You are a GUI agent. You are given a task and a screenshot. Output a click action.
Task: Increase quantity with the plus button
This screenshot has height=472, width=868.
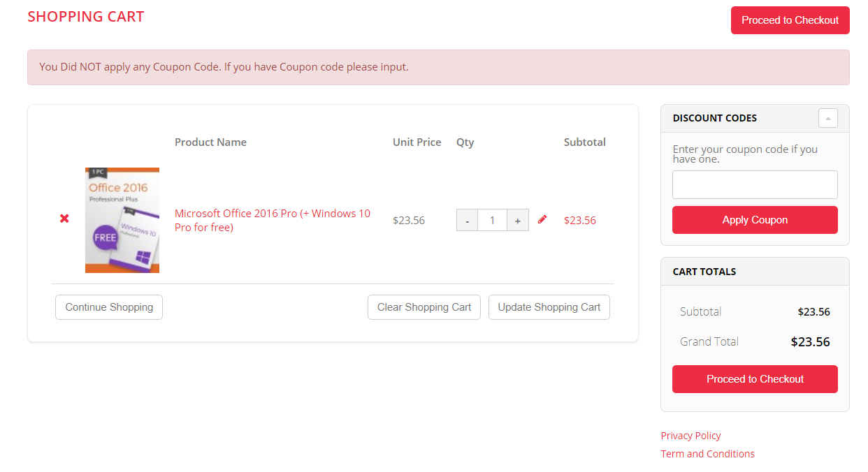(517, 221)
